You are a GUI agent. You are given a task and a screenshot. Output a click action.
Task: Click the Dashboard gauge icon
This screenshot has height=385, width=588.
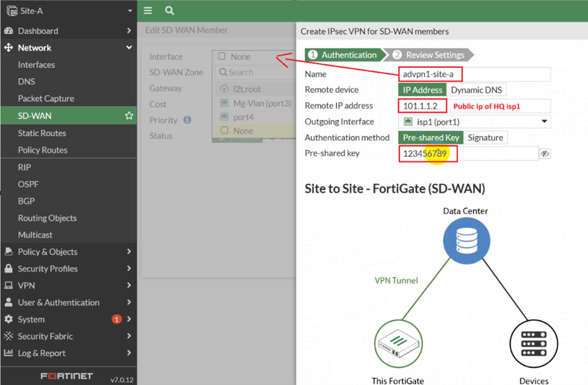click(9, 30)
